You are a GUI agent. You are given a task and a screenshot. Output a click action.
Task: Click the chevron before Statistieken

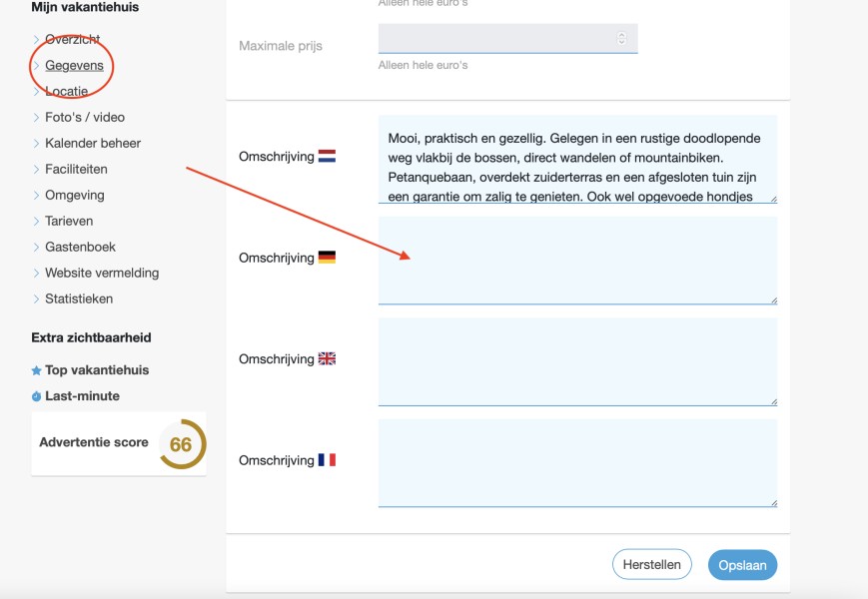(x=36, y=299)
